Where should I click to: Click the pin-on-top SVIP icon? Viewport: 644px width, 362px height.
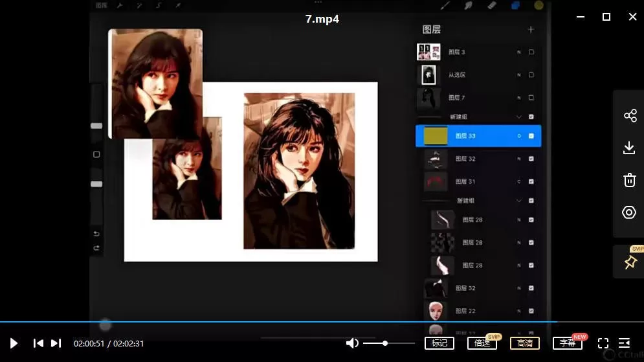(x=629, y=262)
